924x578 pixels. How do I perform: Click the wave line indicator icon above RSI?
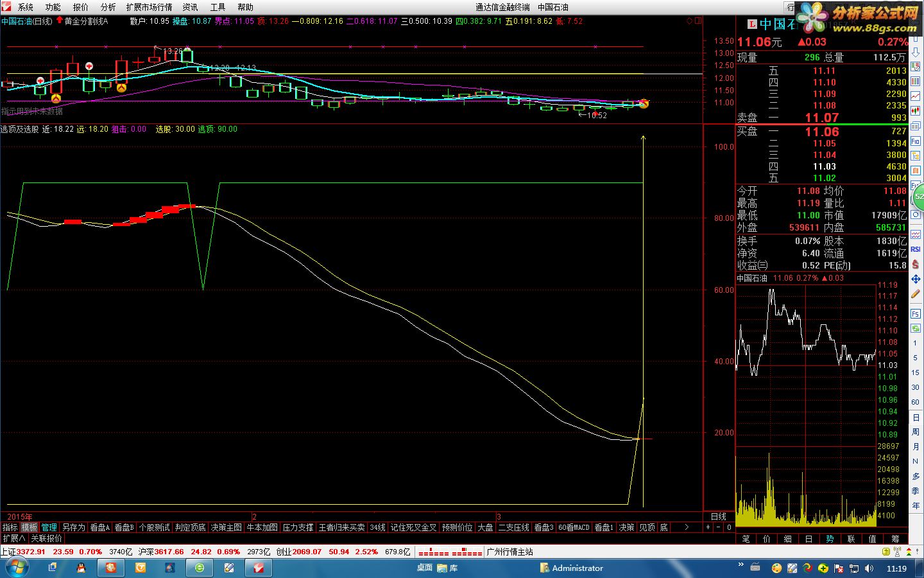[916, 234]
